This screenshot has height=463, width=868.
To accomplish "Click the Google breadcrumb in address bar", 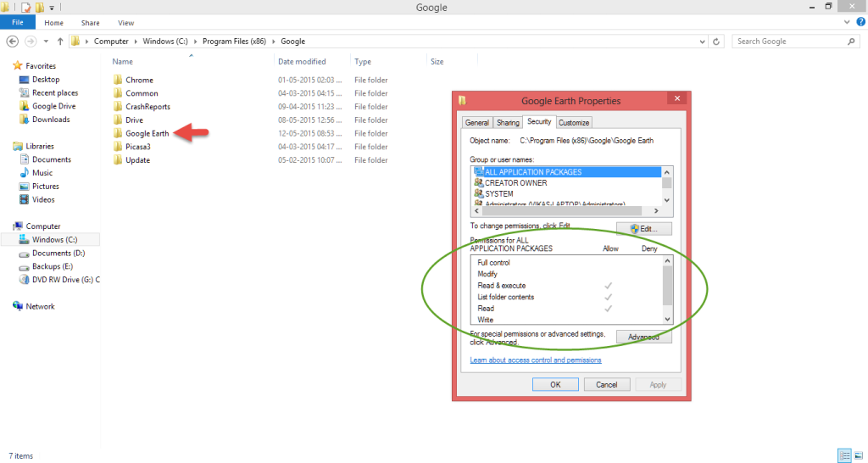I will pos(292,42).
